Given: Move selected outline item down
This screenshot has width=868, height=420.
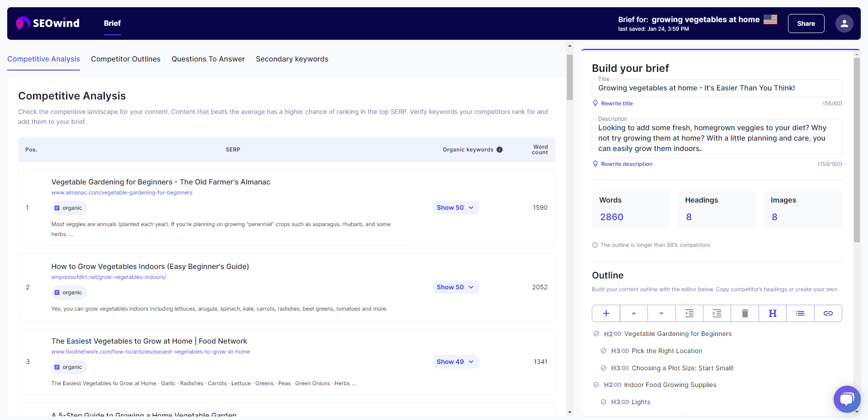Looking at the screenshot, I should (x=661, y=313).
